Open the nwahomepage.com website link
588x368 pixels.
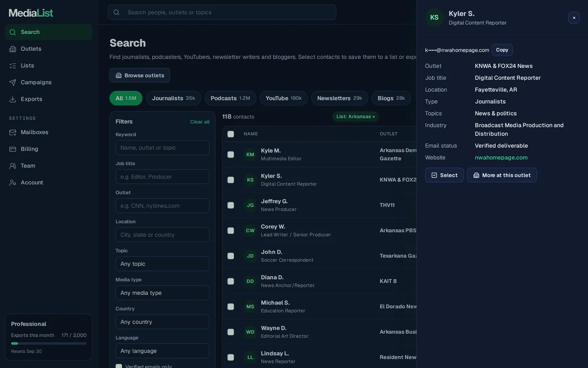(501, 157)
